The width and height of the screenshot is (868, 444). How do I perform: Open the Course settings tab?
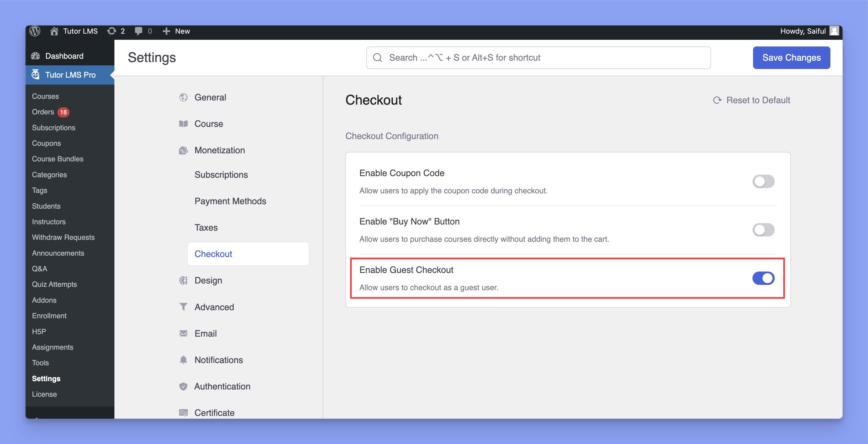pyautogui.click(x=209, y=124)
